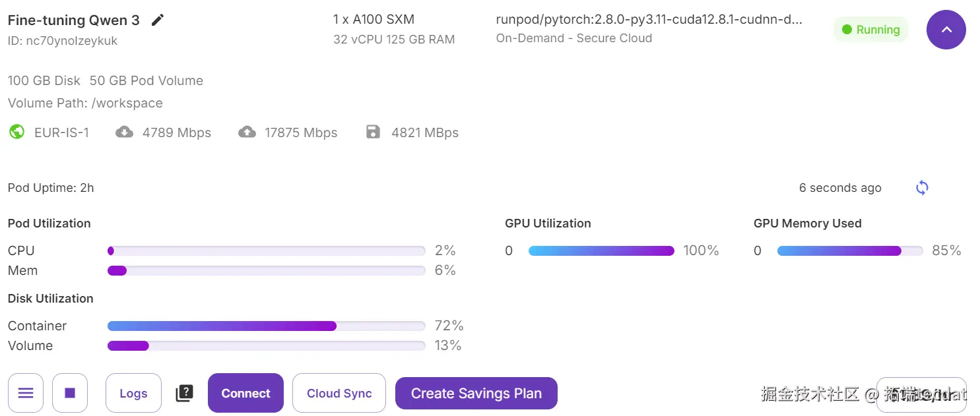The width and height of the screenshot is (980, 416).
Task: Open the pod Logs
Action: click(133, 393)
